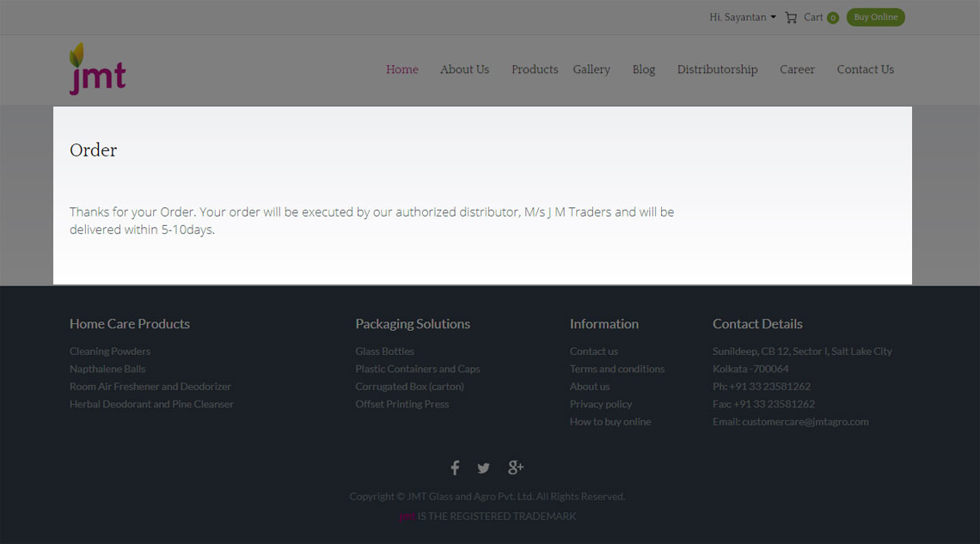The width and height of the screenshot is (980, 544).
Task: Open the Products menu
Action: tap(535, 70)
